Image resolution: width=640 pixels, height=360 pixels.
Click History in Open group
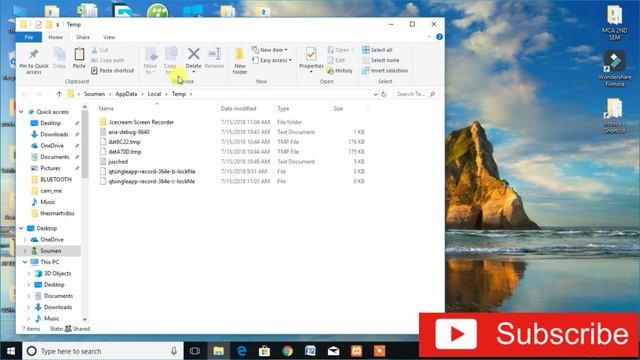click(340, 71)
